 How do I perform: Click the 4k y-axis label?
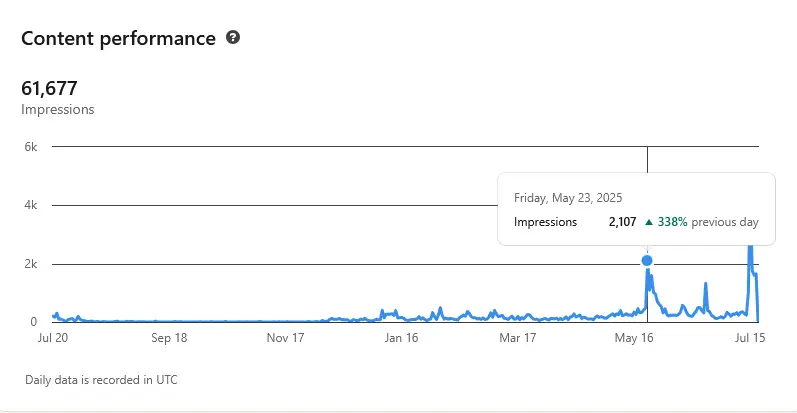tap(31, 206)
